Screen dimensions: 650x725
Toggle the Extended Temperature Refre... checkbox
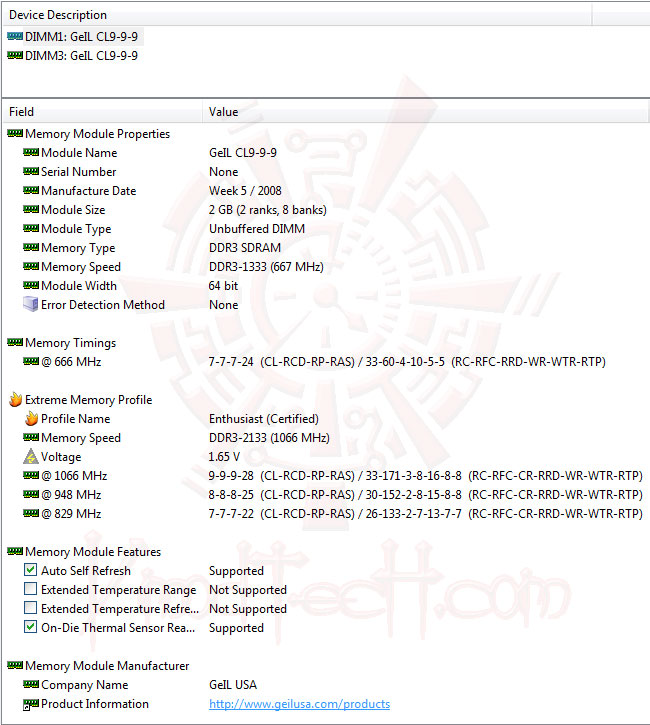[x=31, y=608]
